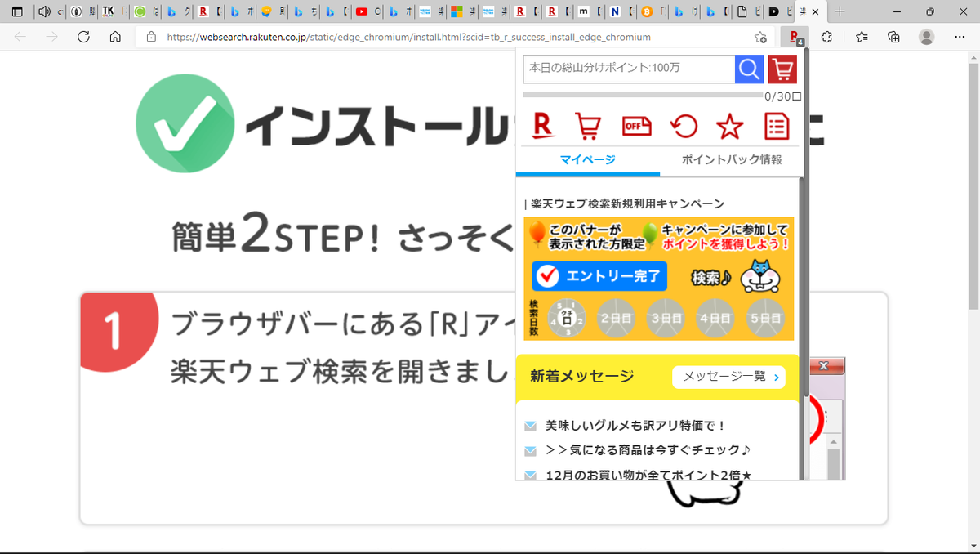Close the current active tab
The image size is (980, 554).
point(815,11)
